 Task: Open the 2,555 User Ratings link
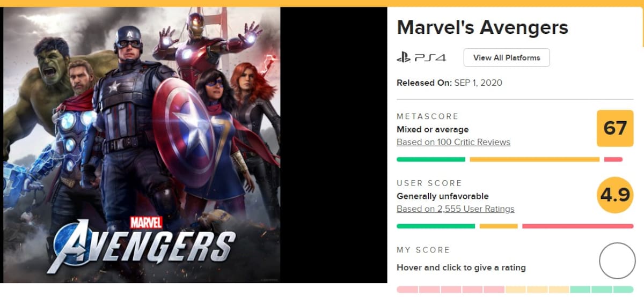tap(456, 209)
